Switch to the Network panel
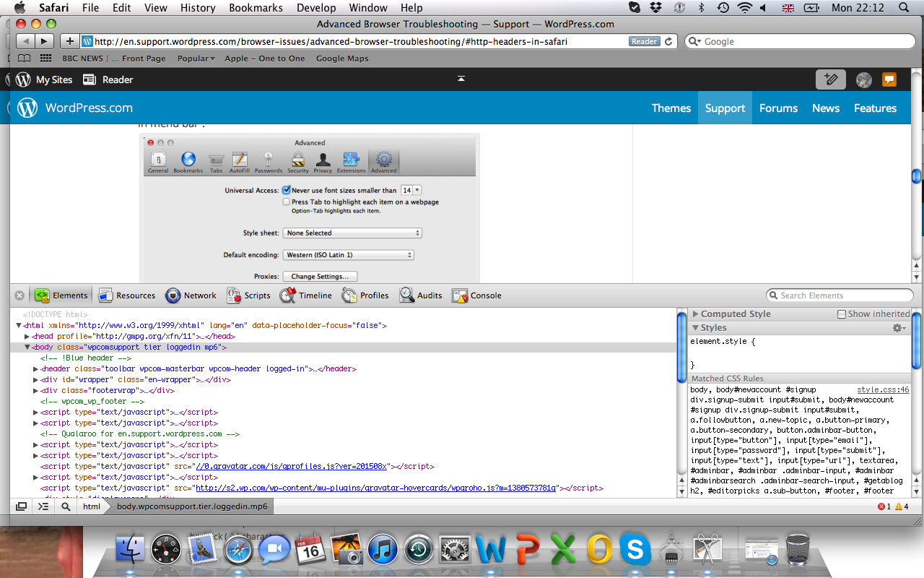 point(191,296)
